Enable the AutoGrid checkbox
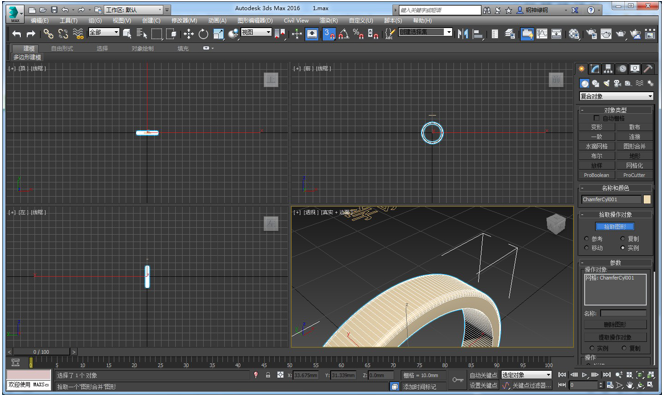Screen dimensions: 664x397 (596, 118)
